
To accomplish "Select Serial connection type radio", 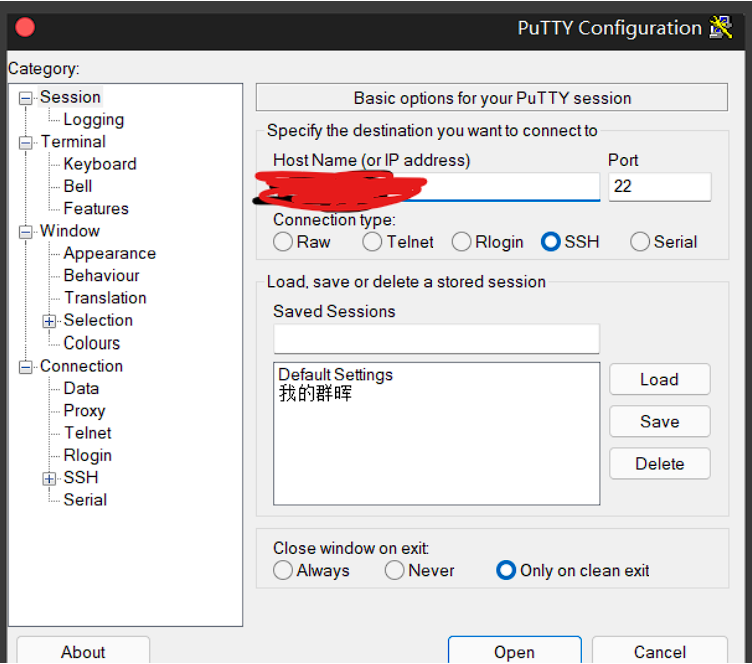I will click(x=640, y=242).
